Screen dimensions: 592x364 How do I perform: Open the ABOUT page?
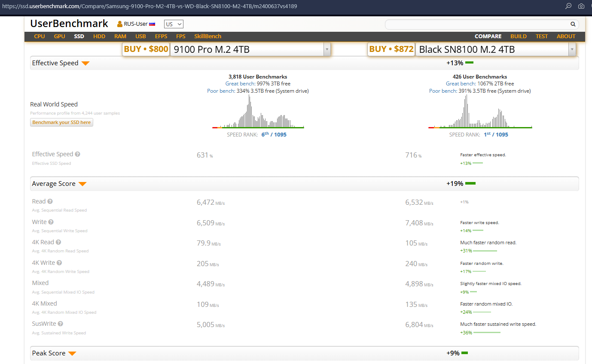tap(566, 36)
